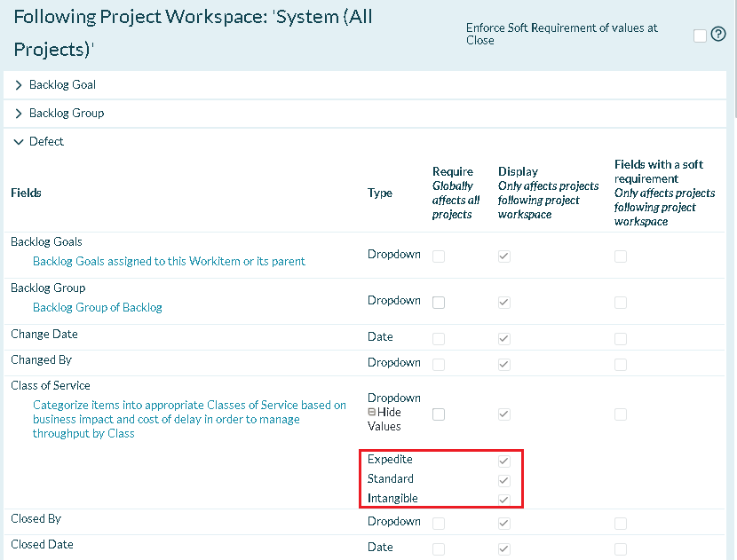Select the Change Date field name

click(x=44, y=334)
